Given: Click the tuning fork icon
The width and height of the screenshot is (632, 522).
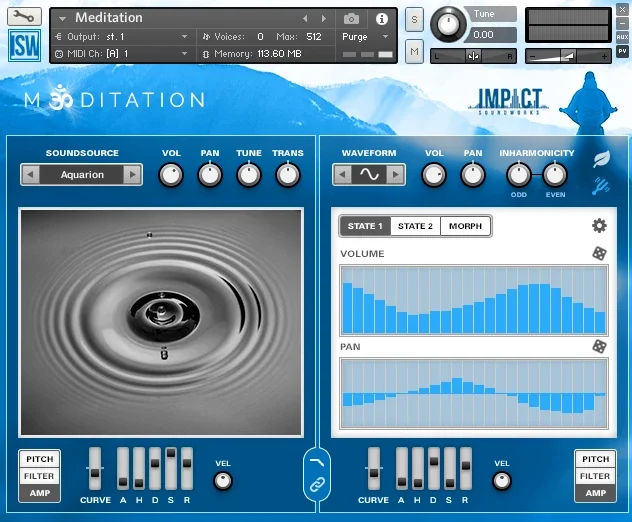Looking at the screenshot, I should tap(601, 186).
